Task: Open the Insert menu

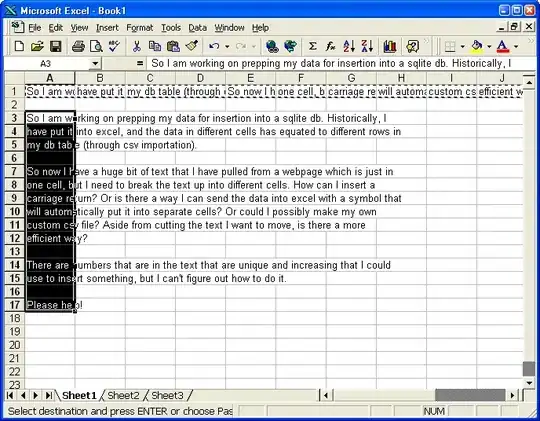Action: tap(107, 28)
